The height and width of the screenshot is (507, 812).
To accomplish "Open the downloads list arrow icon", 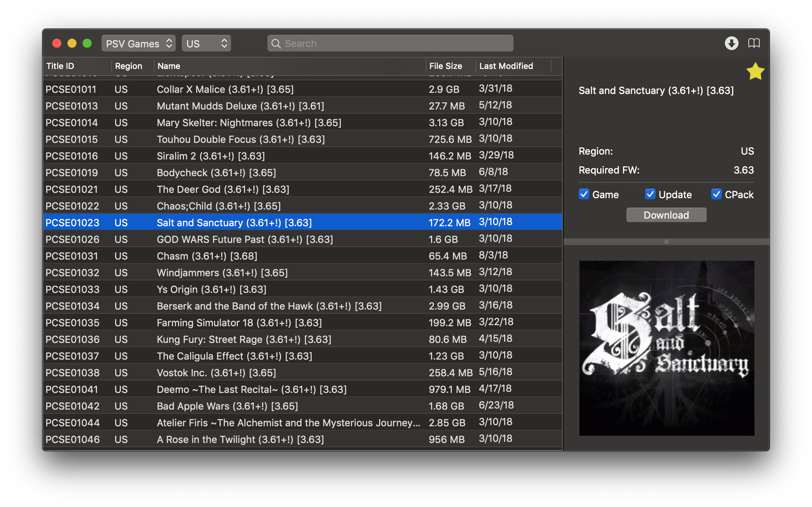I will [731, 43].
